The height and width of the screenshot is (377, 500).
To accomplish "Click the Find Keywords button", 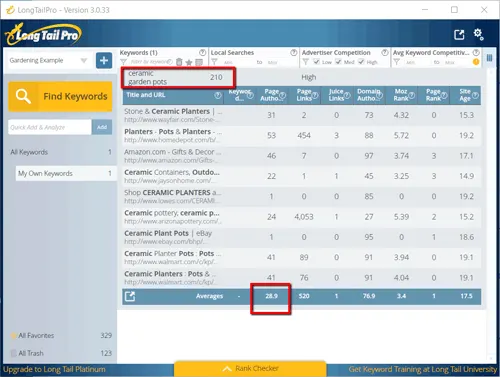I will [x=60, y=96].
